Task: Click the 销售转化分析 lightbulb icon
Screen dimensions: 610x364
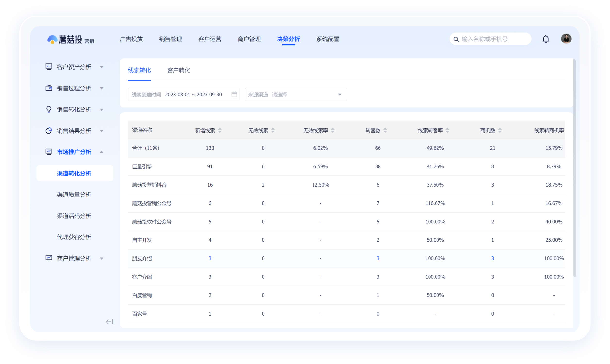Action: [x=49, y=109]
